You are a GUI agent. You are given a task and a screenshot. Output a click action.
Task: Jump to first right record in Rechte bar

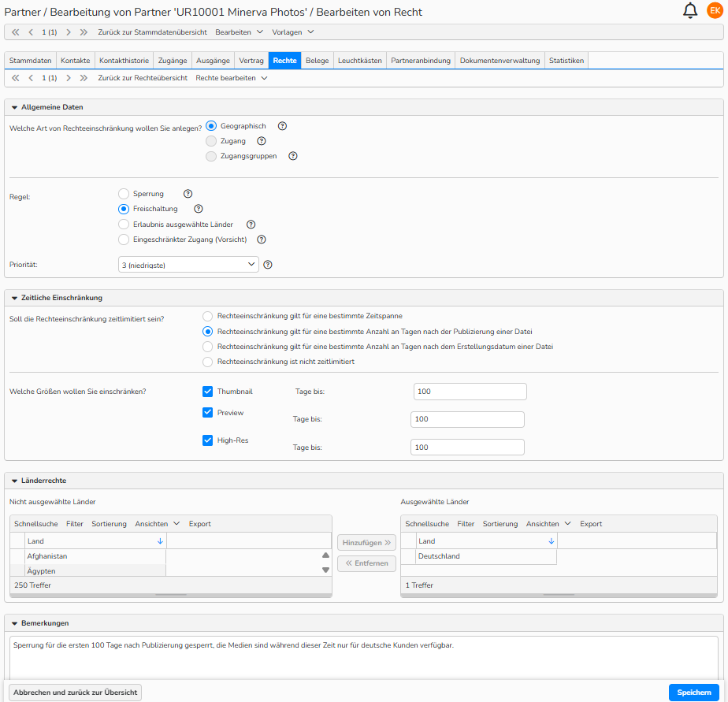tap(15, 78)
